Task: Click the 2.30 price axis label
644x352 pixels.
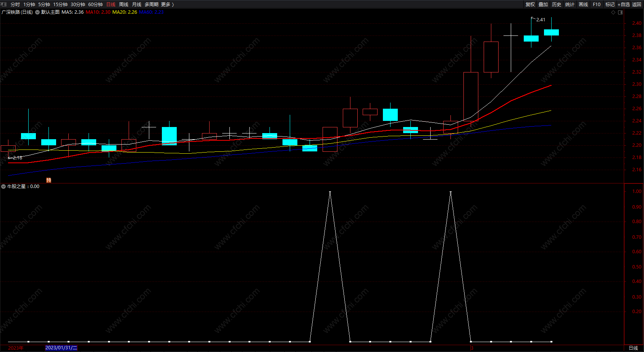Action: tap(637, 84)
